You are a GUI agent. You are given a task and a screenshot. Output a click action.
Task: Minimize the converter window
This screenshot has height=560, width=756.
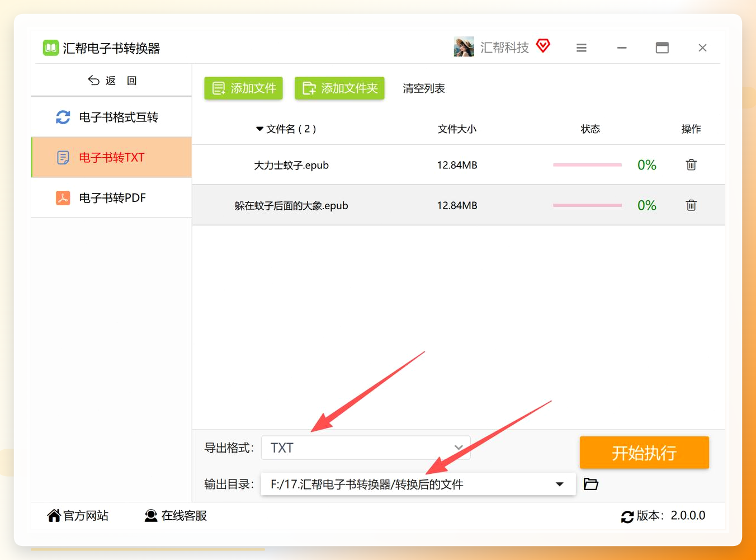(622, 48)
